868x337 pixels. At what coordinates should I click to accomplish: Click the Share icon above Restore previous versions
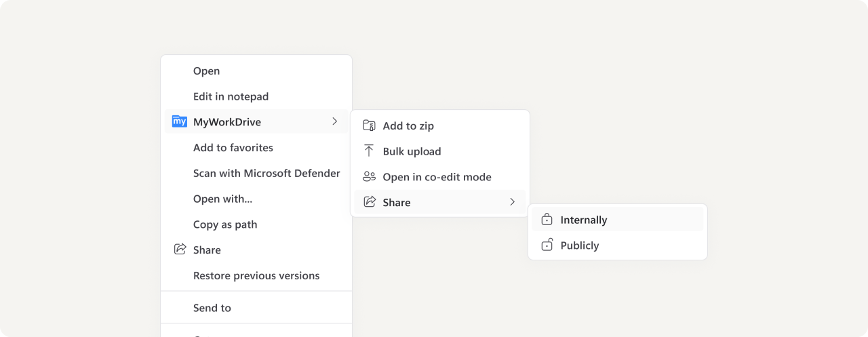click(x=180, y=250)
